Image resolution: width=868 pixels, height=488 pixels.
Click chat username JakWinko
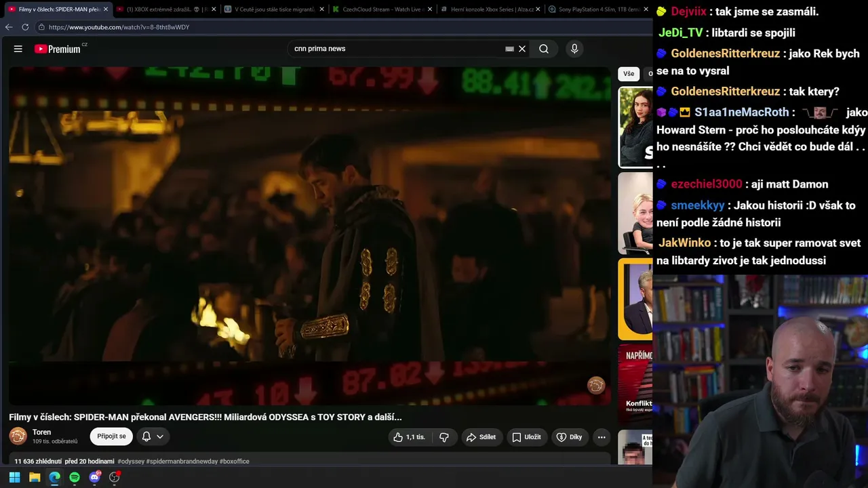tap(684, 243)
